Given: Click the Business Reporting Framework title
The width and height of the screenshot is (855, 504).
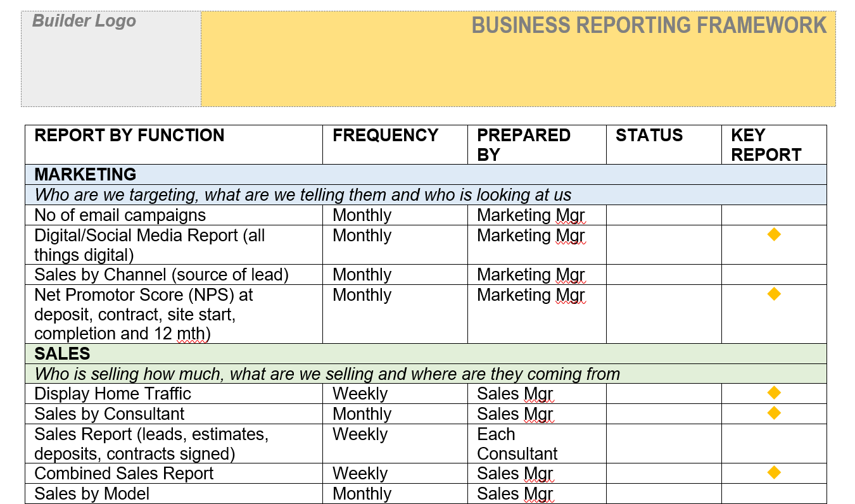Looking at the screenshot, I should [x=649, y=25].
